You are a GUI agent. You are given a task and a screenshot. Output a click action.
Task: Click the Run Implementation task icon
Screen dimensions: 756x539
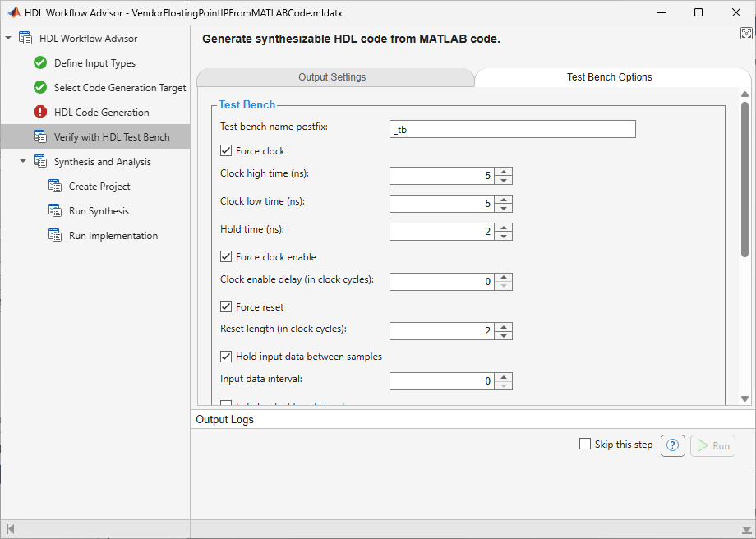(55, 235)
